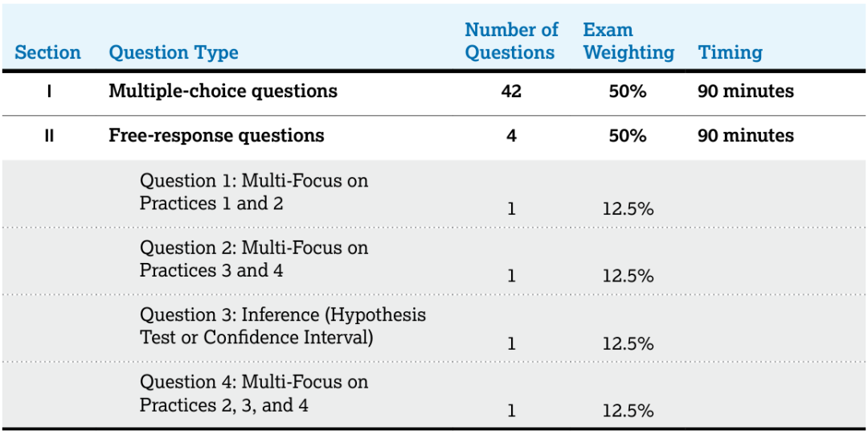Click the multiple-choice 50% weighting

(628, 92)
